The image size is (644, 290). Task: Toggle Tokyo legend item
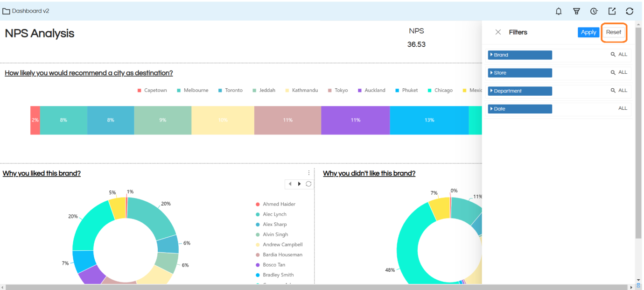(338, 91)
